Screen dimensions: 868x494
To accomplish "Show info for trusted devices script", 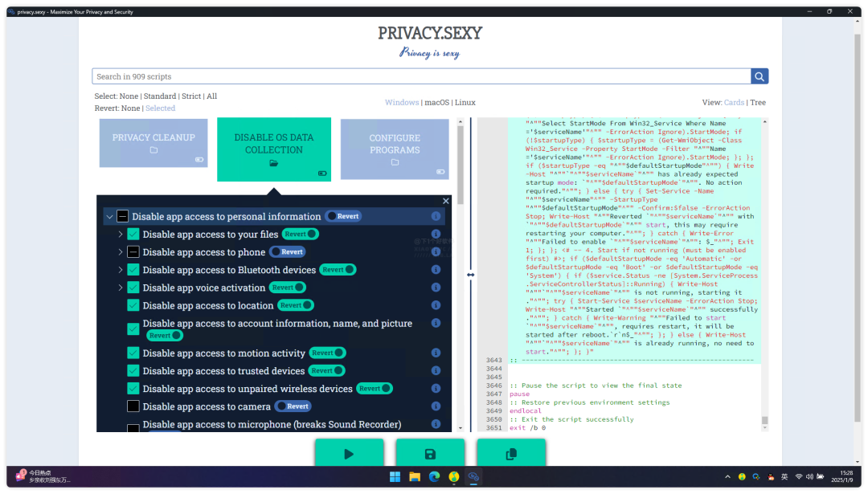I will (436, 370).
